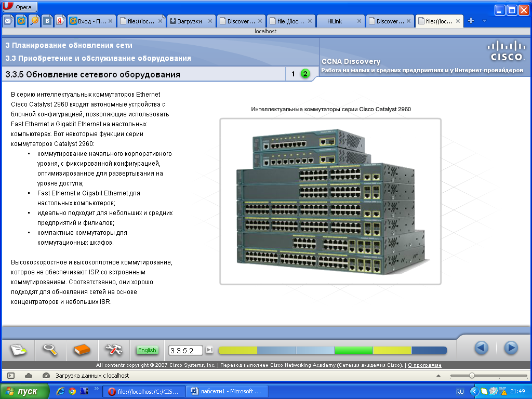532x399 pixels.
Task: Open the pinned VKontakte tab
Action: pos(47,21)
